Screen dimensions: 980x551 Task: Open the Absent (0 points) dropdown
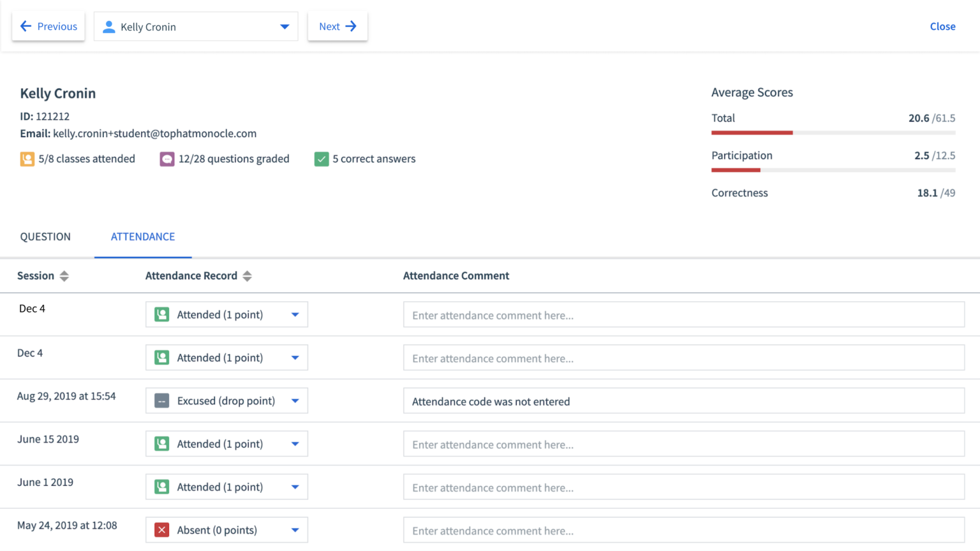(x=295, y=530)
